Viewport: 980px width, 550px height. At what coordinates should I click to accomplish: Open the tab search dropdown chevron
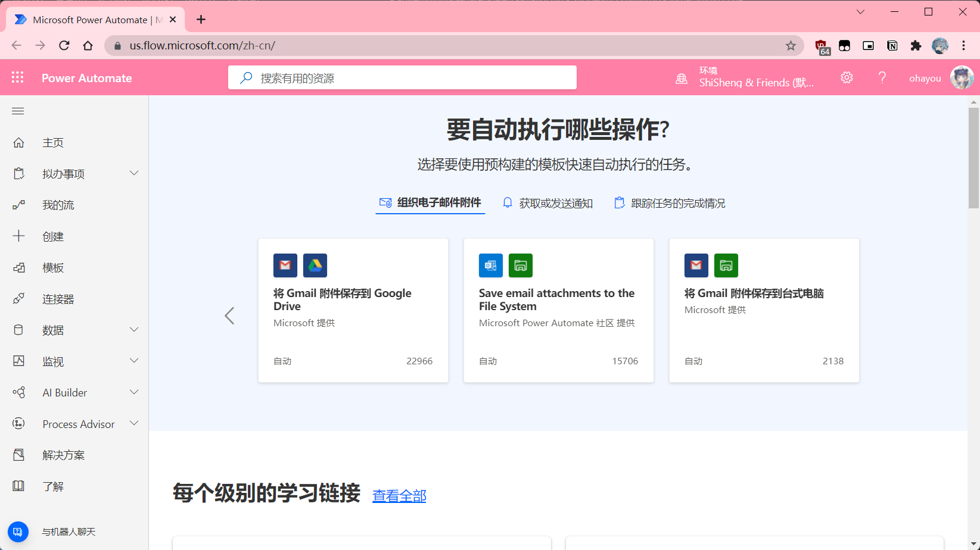point(860,12)
